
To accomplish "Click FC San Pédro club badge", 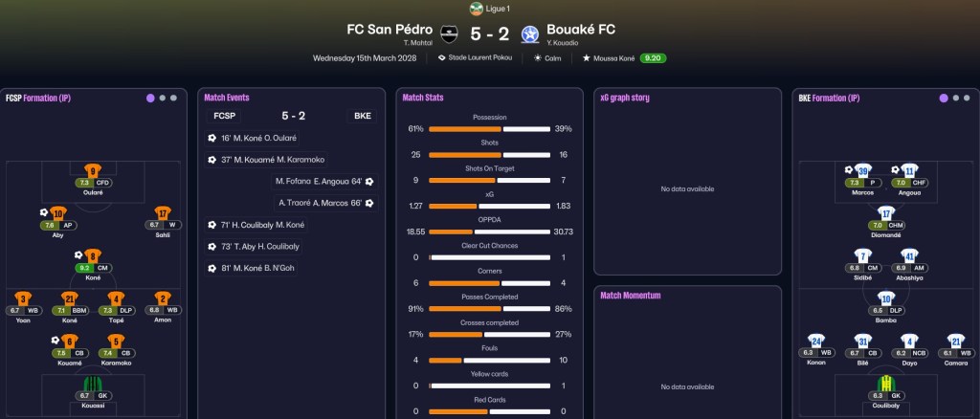I will coord(449,33).
